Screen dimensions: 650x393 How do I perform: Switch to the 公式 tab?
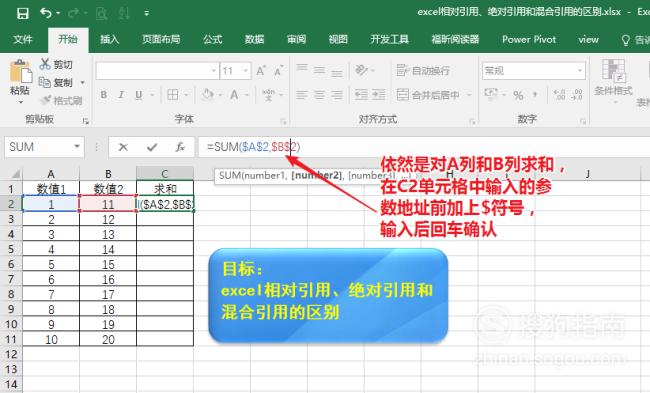pyautogui.click(x=213, y=39)
